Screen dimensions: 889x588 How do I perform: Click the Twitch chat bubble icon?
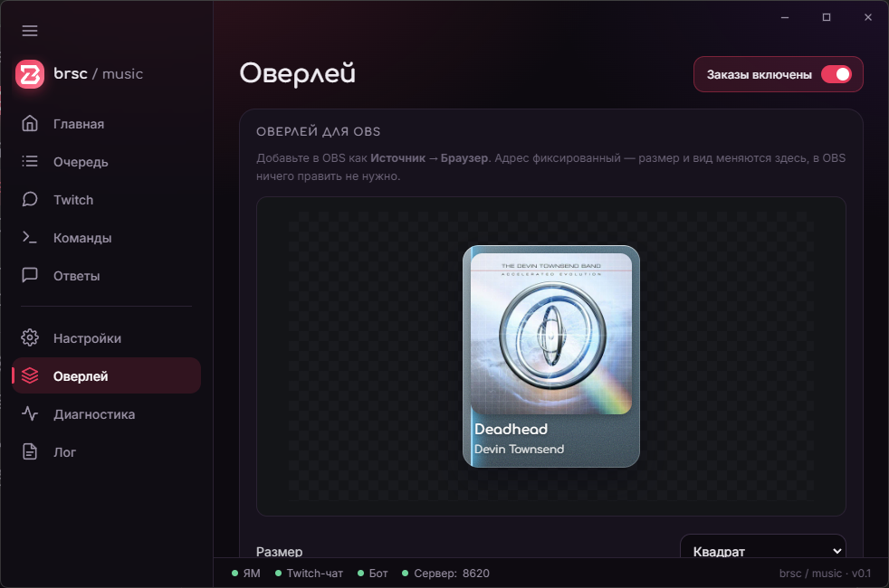[x=30, y=199]
